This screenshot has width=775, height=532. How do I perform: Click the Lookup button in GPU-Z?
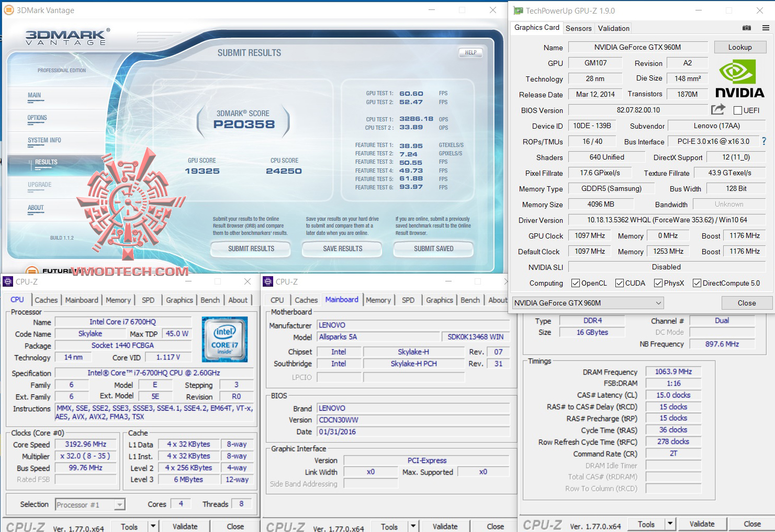point(740,47)
